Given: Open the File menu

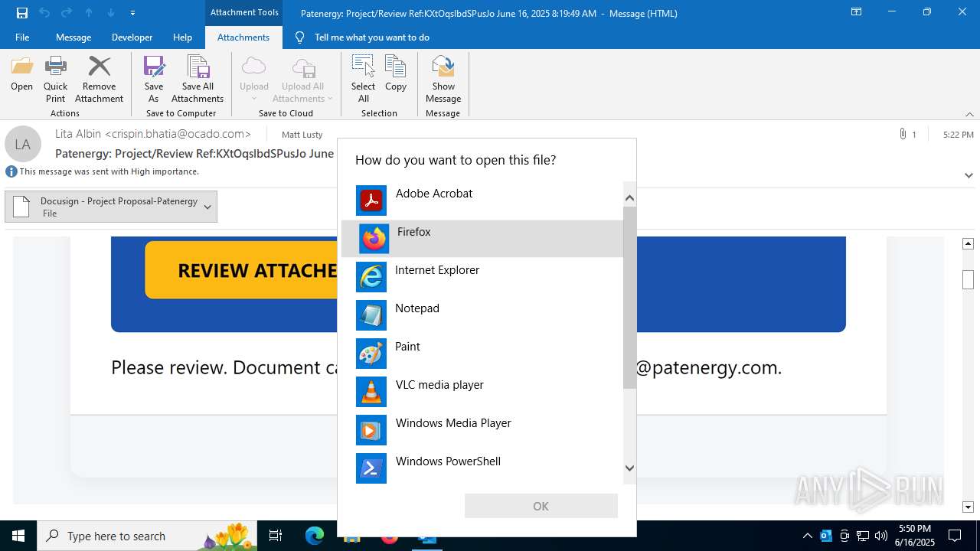Looking at the screenshot, I should click(22, 37).
